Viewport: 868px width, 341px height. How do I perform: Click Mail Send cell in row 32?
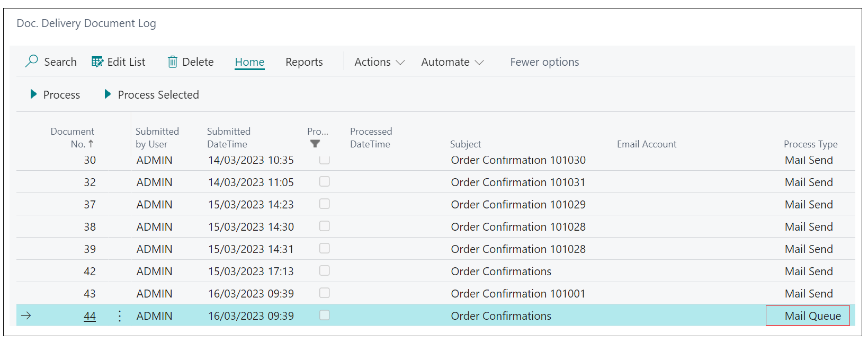pyautogui.click(x=809, y=182)
